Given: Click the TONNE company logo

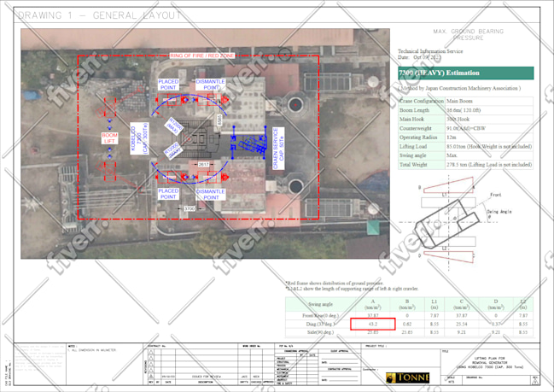Looking at the screenshot, I should coord(407,377).
